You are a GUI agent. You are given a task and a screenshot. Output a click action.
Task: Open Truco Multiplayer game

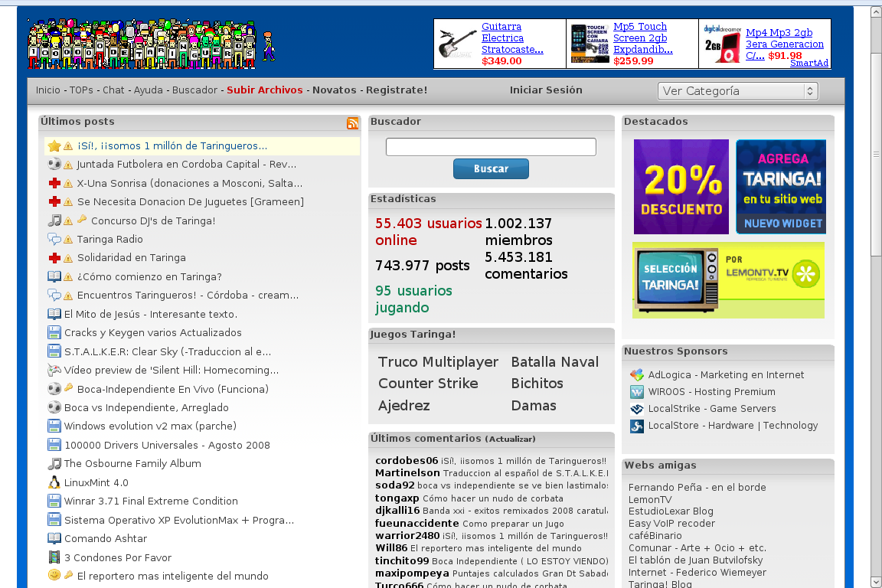point(438,362)
